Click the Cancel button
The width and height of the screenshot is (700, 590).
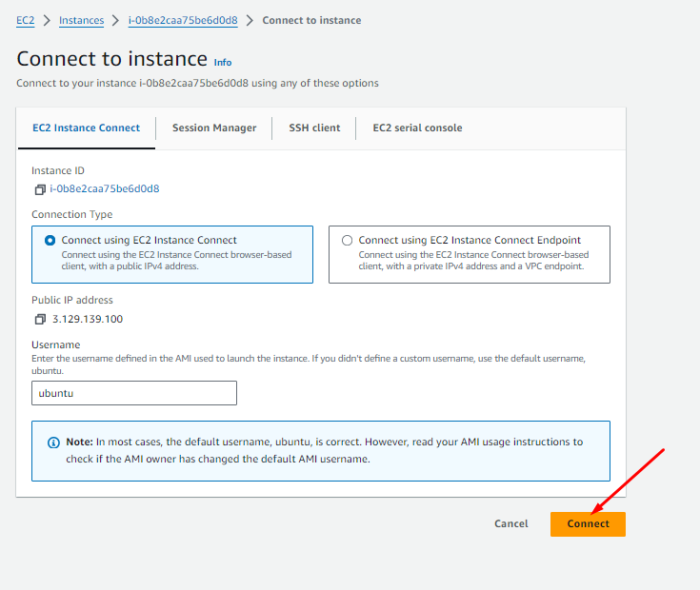[x=511, y=524]
